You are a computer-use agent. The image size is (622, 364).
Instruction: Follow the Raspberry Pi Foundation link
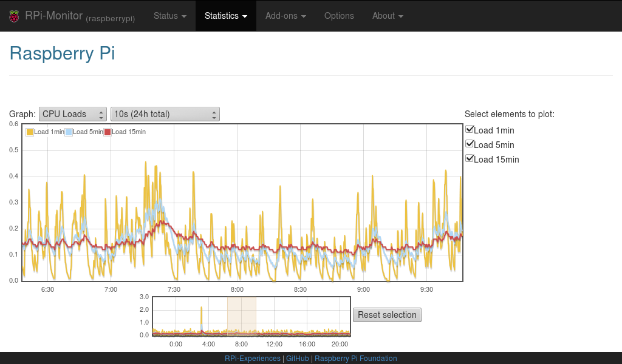356,358
